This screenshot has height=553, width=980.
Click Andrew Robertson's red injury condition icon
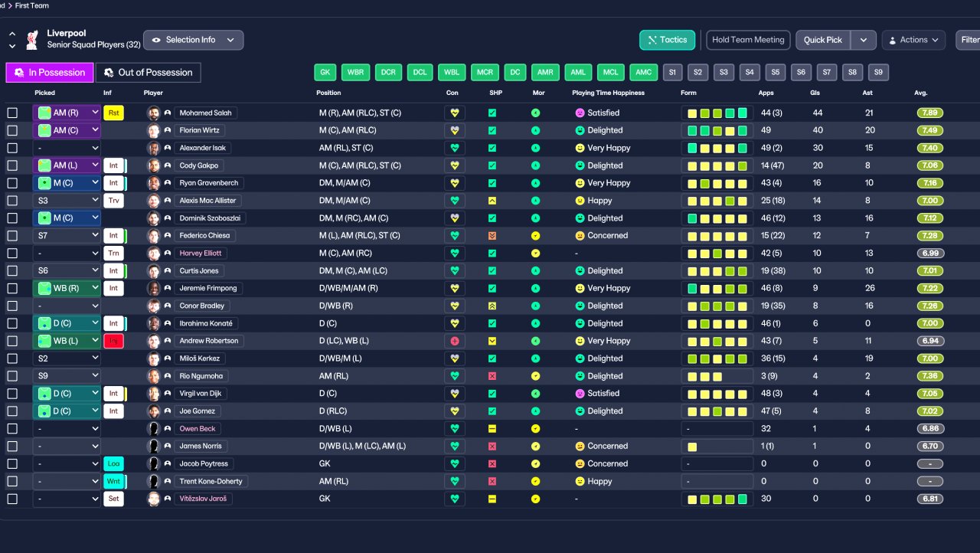[455, 341]
